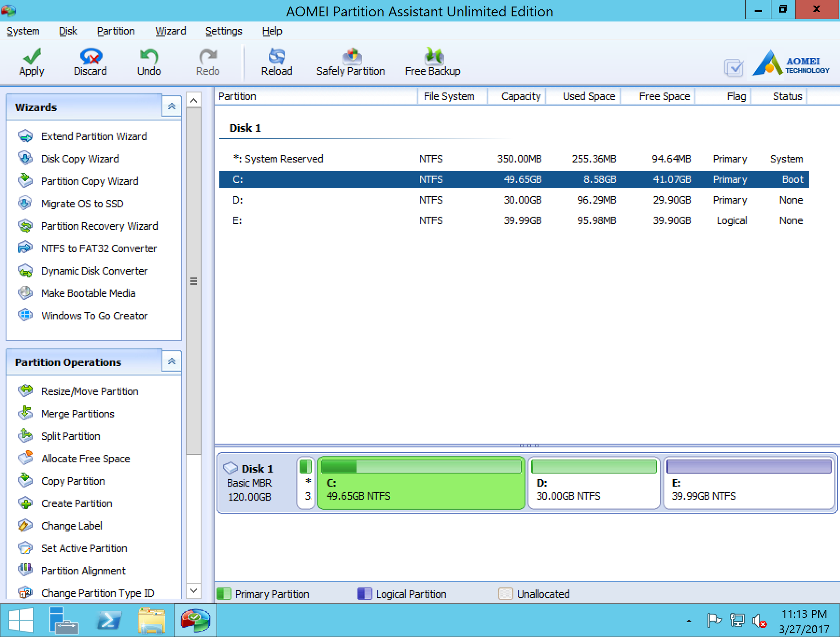Expand hidden icons in system tray

pos(689,621)
